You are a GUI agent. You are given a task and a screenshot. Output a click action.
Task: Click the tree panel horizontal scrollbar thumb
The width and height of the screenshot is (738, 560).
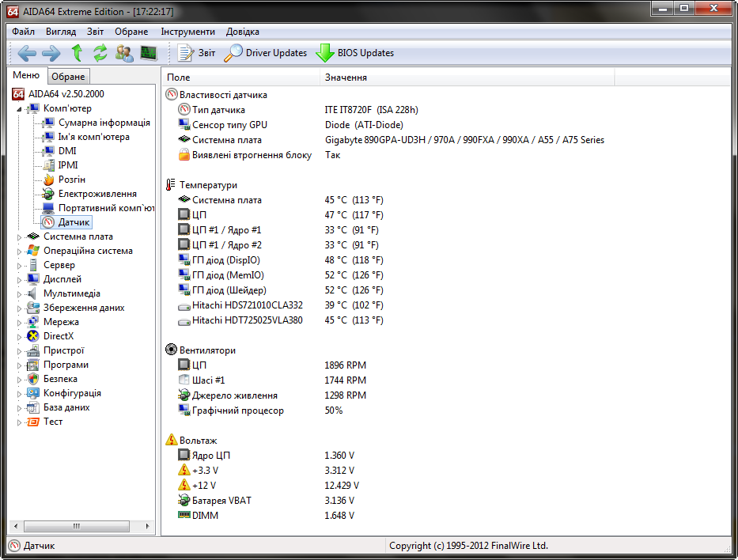(x=76, y=526)
